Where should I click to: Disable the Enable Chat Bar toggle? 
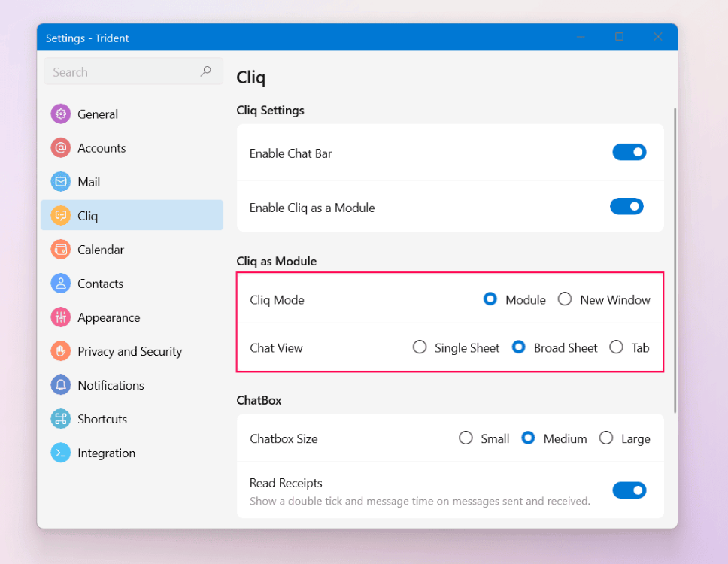pos(629,153)
